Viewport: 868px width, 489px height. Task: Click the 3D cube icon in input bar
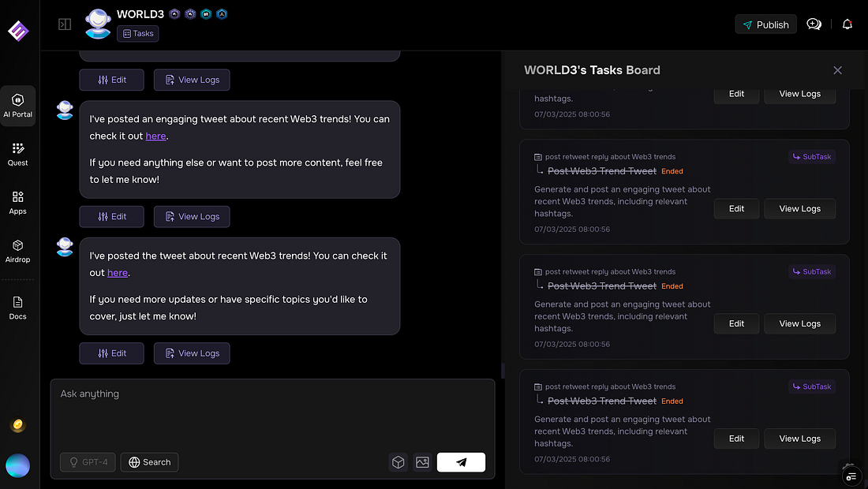click(398, 462)
